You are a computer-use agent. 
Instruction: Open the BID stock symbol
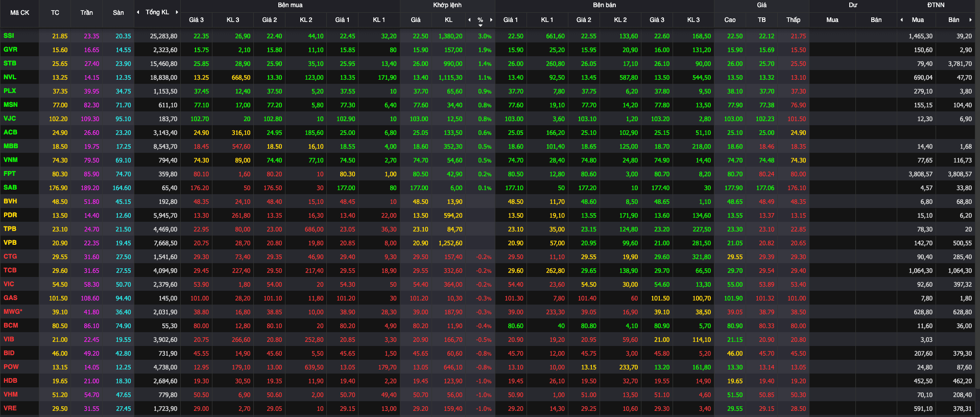pyautogui.click(x=9, y=353)
